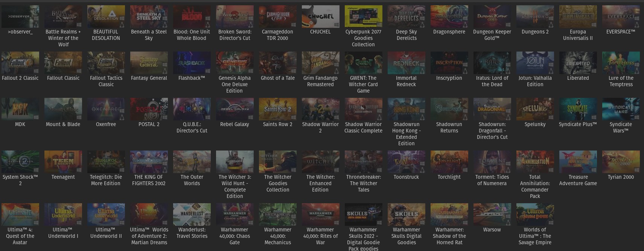Open System Shock 2 thumbnail
Screen dimensions: 644x251
point(20,162)
